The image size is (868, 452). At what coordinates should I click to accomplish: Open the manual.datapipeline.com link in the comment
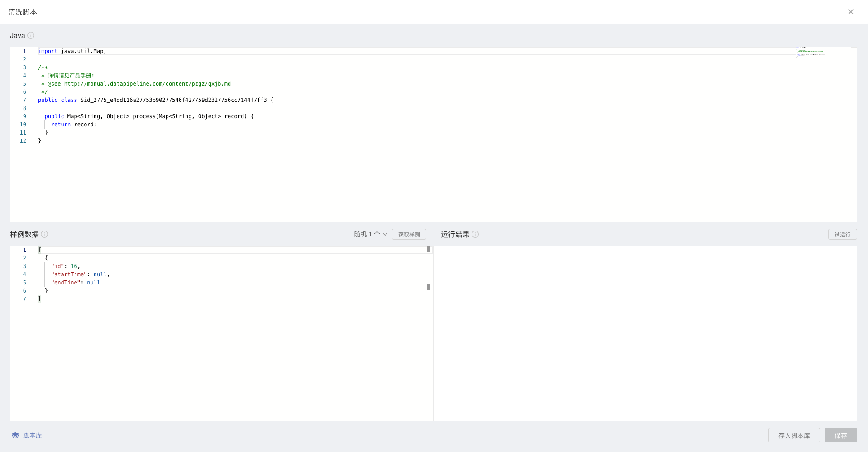click(x=147, y=84)
